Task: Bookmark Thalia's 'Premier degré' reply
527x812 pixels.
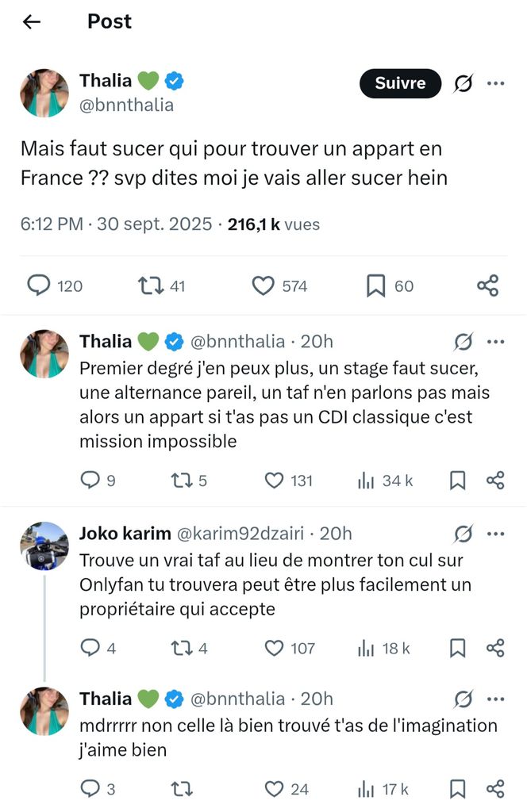Action: (458, 481)
